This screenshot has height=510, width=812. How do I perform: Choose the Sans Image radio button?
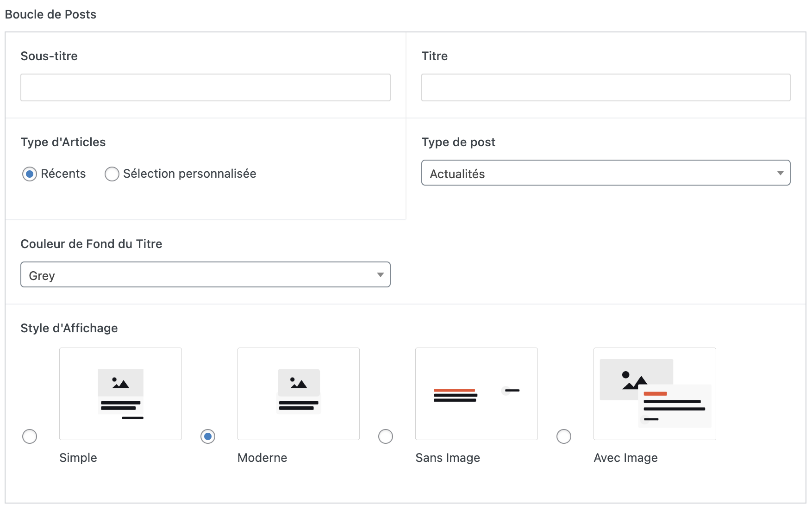click(x=386, y=436)
